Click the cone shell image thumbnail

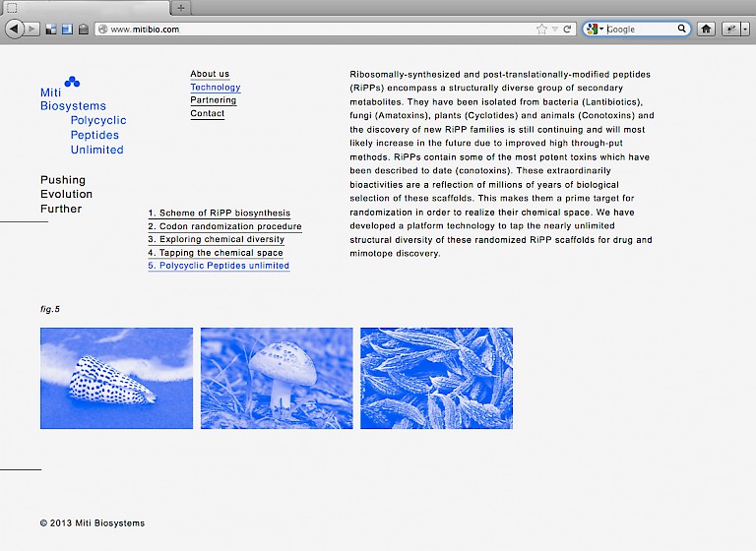pos(117,379)
